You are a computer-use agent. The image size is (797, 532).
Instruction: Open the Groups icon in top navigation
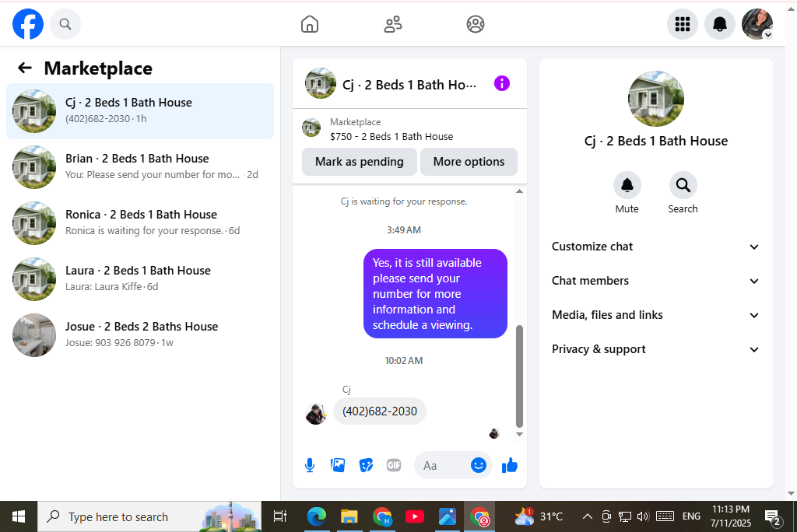(476, 24)
